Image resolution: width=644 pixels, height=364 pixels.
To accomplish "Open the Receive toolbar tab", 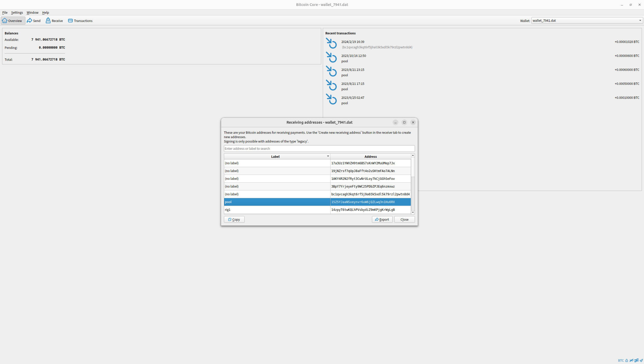I will click(x=54, y=21).
